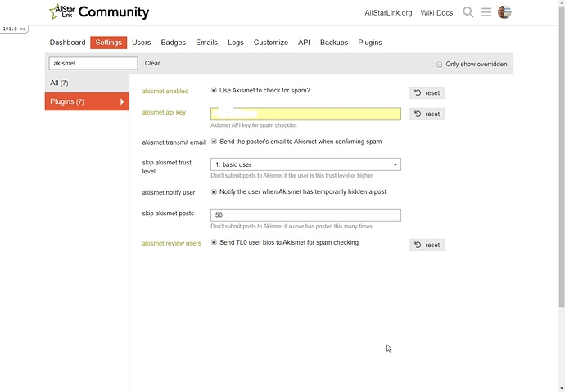Open the Emails tab
The width and height of the screenshot is (565, 392).
[x=207, y=43]
